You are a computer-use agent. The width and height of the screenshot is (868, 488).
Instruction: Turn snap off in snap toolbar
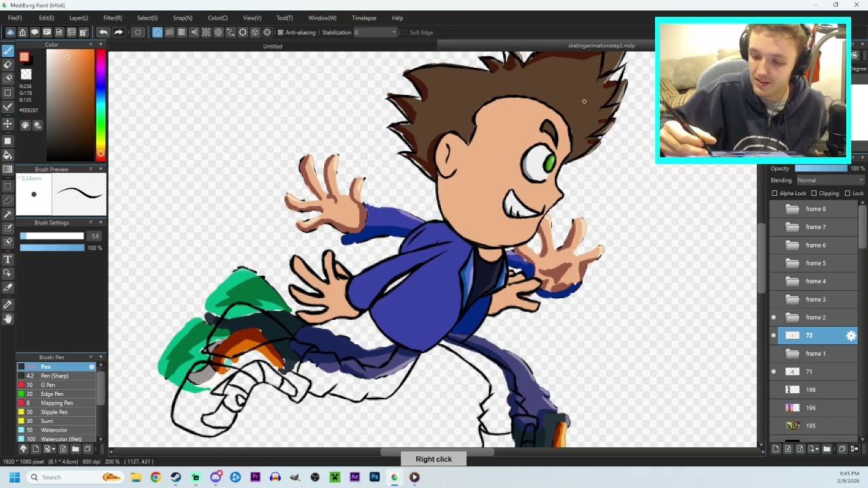click(157, 33)
